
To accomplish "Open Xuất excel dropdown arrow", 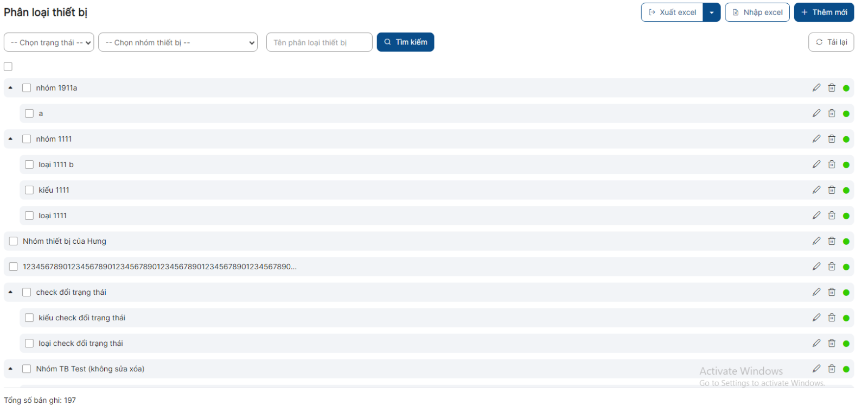I will 711,12.
